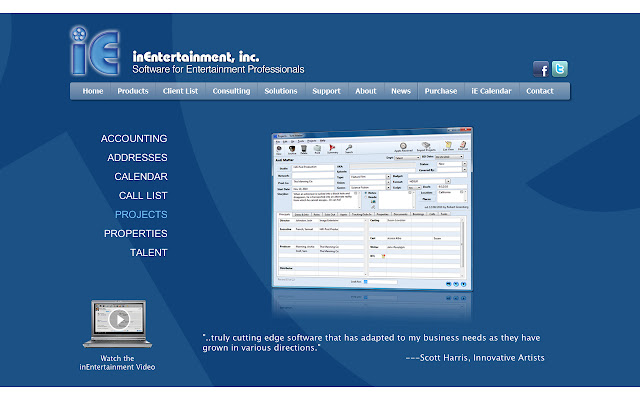This screenshot has width=640, height=400.
Task: Go to the Home page
Action: click(93, 91)
